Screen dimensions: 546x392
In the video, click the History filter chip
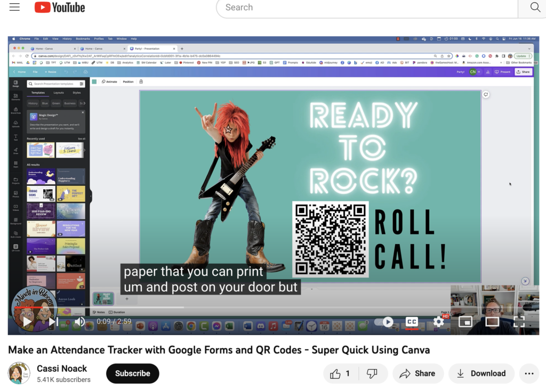(33, 103)
